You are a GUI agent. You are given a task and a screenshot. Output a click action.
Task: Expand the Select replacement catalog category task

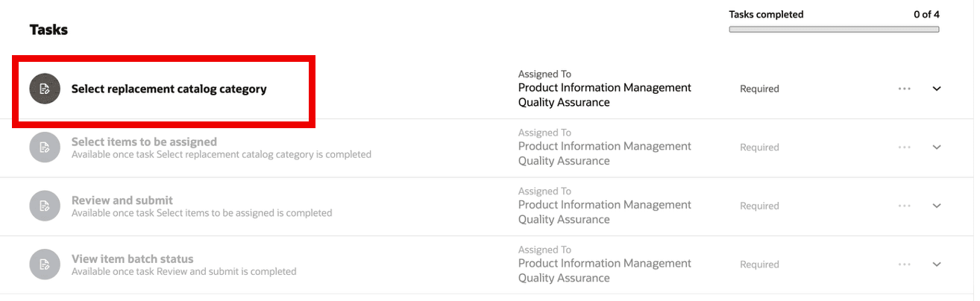point(937,89)
